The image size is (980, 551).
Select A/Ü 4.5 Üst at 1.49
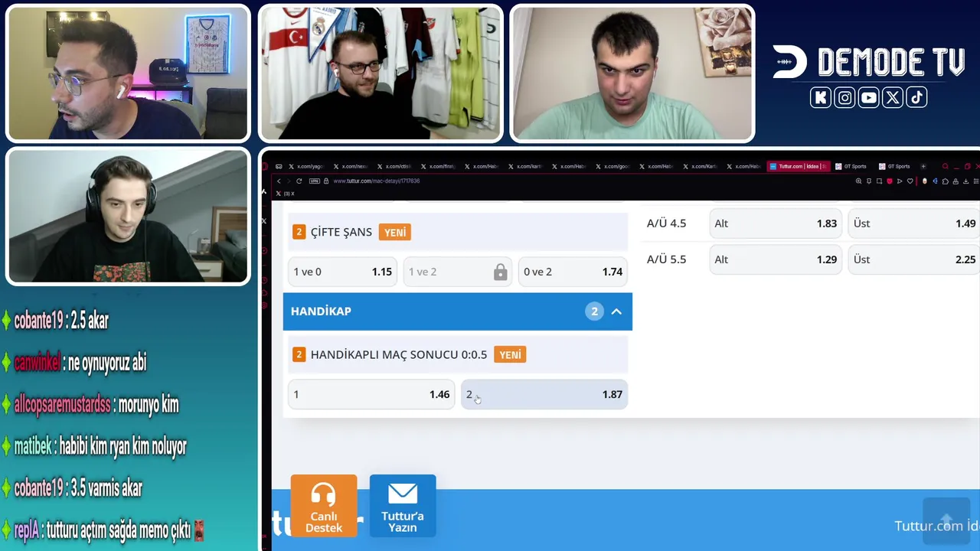tap(914, 223)
